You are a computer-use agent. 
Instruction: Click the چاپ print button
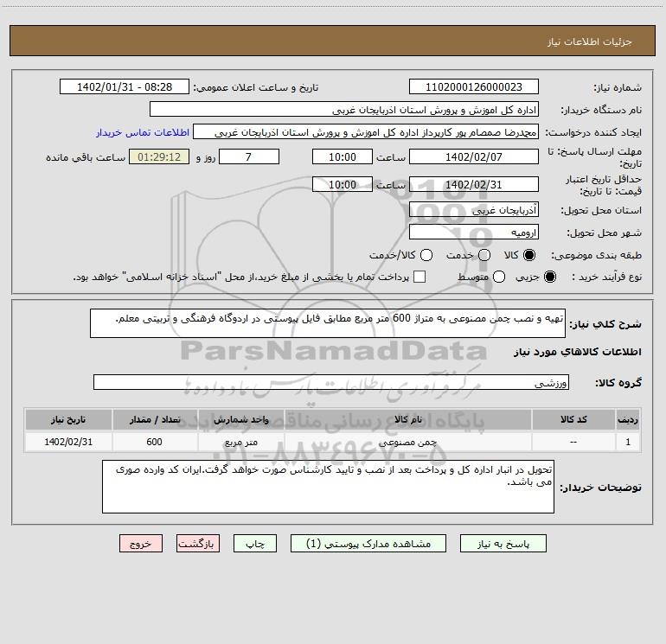(x=255, y=544)
